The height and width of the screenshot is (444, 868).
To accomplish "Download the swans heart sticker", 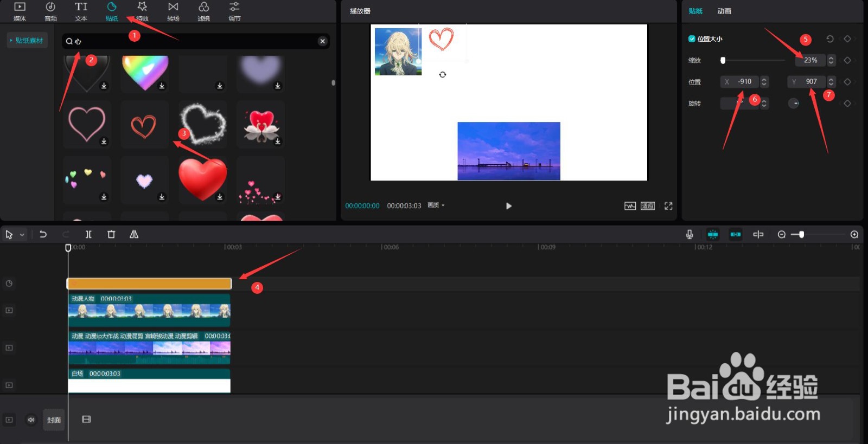I will [x=278, y=141].
